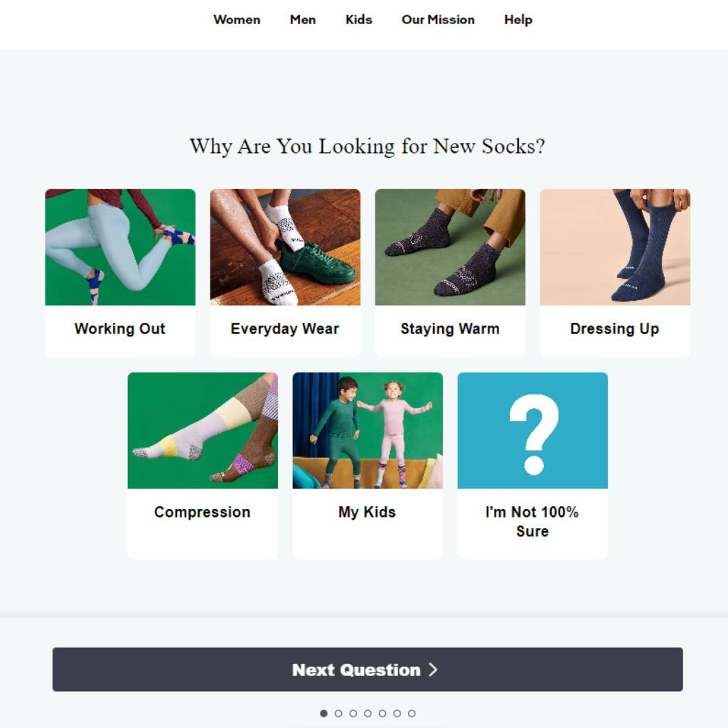
Task: Click the Working Out sock photo
Action: pyautogui.click(x=120, y=247)
